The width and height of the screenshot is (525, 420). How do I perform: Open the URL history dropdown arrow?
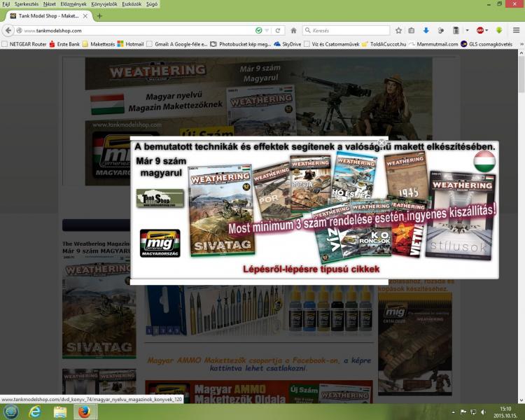tap(267, 31)
